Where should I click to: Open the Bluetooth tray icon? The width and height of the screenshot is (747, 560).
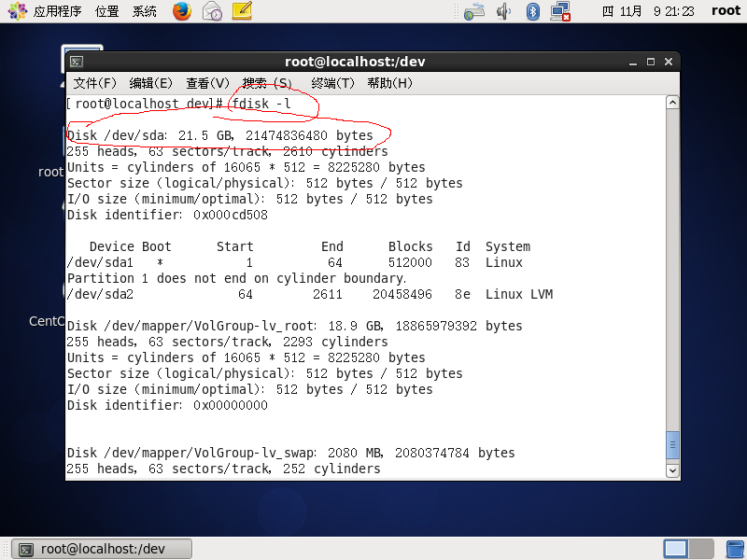pyautogui.click(x=533, y=11)
